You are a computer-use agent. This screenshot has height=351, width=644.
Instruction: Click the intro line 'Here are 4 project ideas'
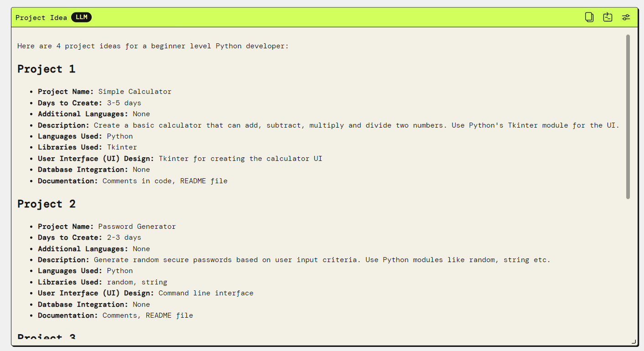153,46
